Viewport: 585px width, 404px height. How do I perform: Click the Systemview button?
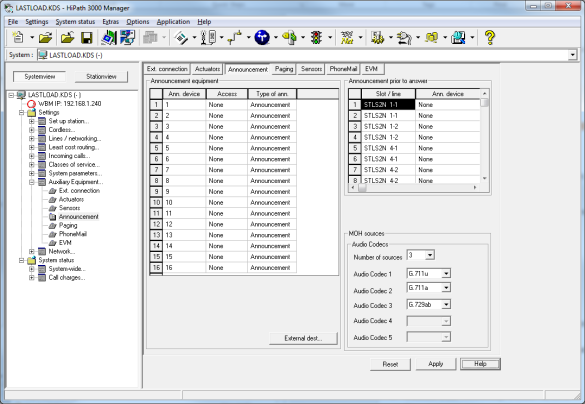click(x=40, y=76)
